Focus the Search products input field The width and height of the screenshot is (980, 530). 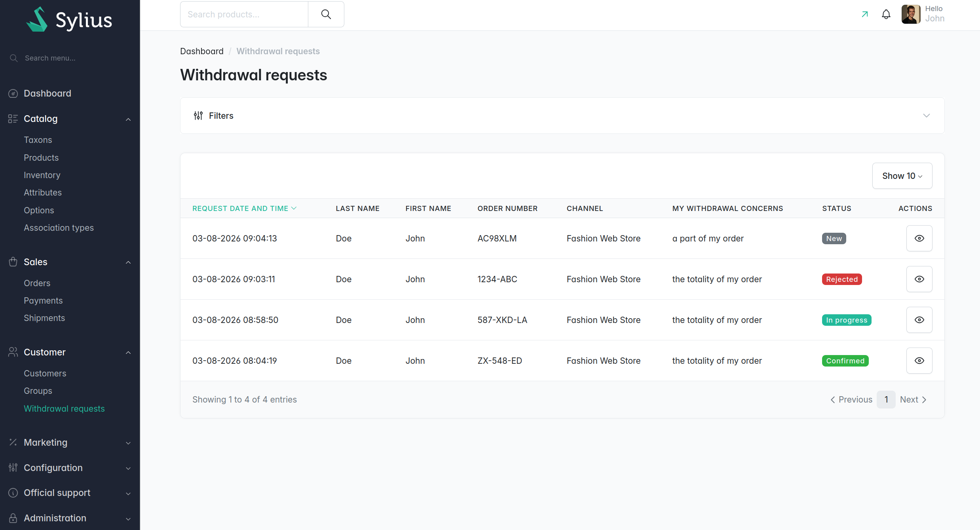coord(244,14)
